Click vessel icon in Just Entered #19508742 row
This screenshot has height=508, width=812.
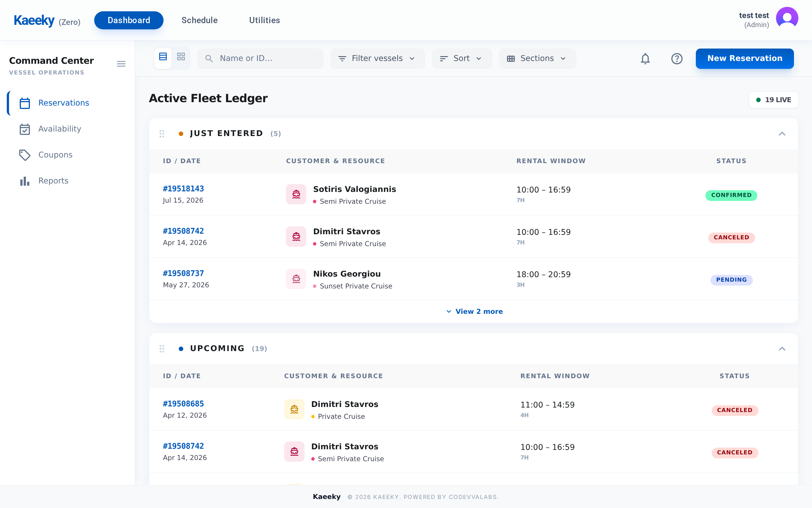pos(296,237)
